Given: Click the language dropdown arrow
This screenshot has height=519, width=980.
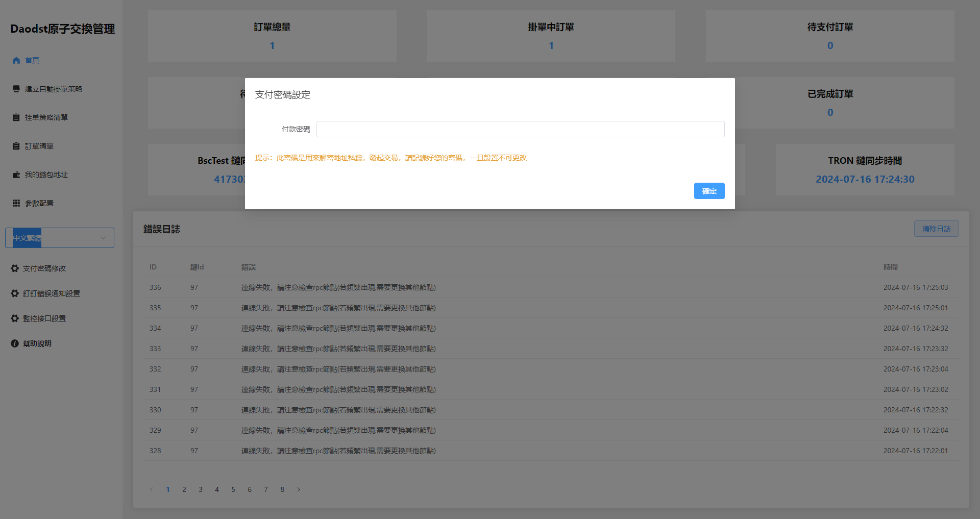Looking at the screenshot, I should [x=103, y=238].
